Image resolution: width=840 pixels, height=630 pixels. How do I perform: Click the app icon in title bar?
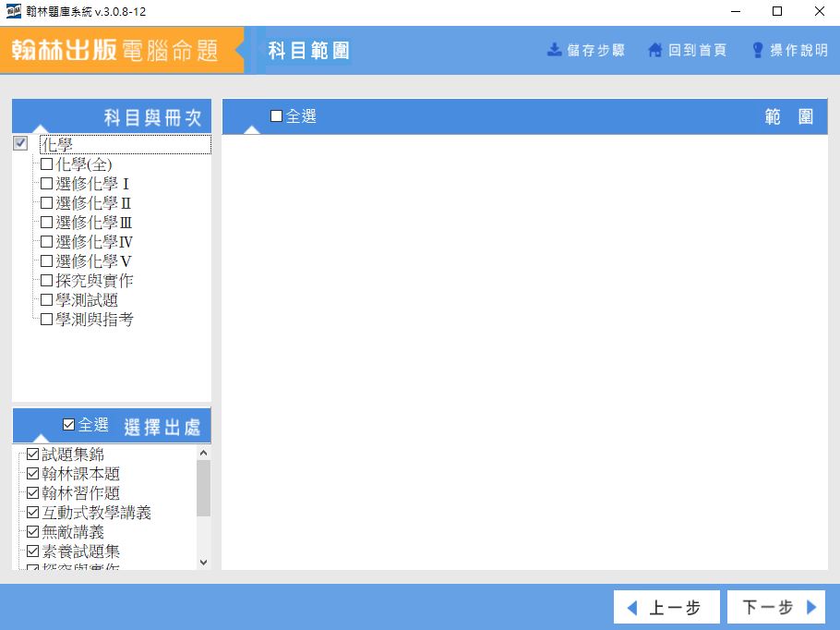pos(14,11)
